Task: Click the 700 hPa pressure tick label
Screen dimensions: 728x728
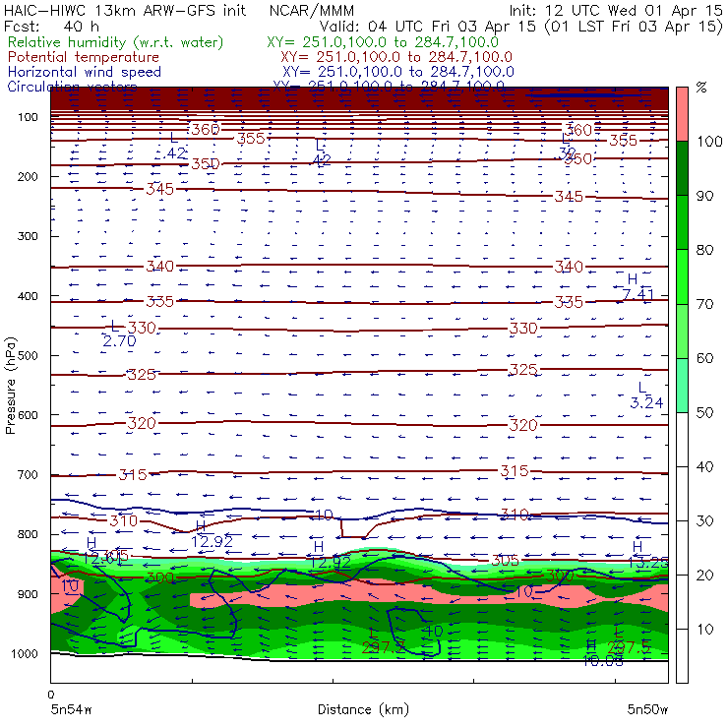Action: click(28, 474)
